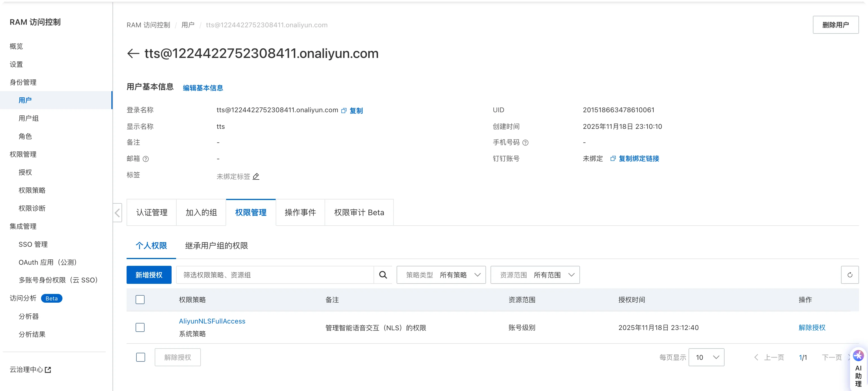Check the AliyunNLSFullAccess row checkbox
The image size is (868, 391).
(x=140, y=327)
